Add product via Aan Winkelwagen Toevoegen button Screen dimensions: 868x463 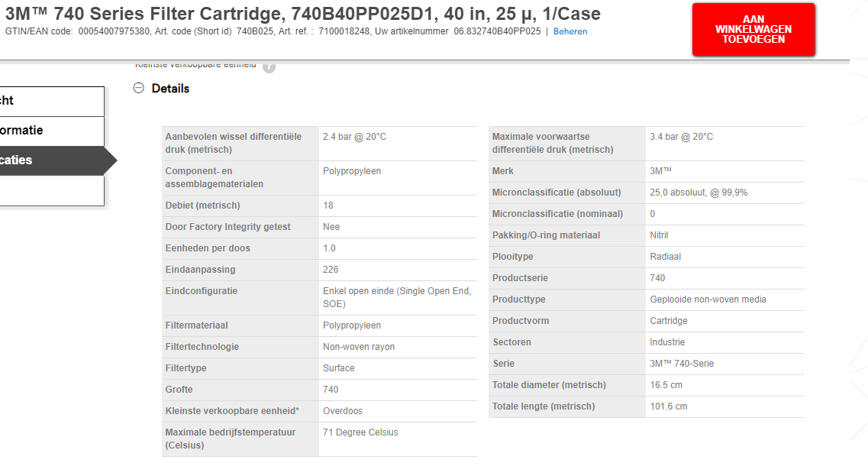point(753,29)
